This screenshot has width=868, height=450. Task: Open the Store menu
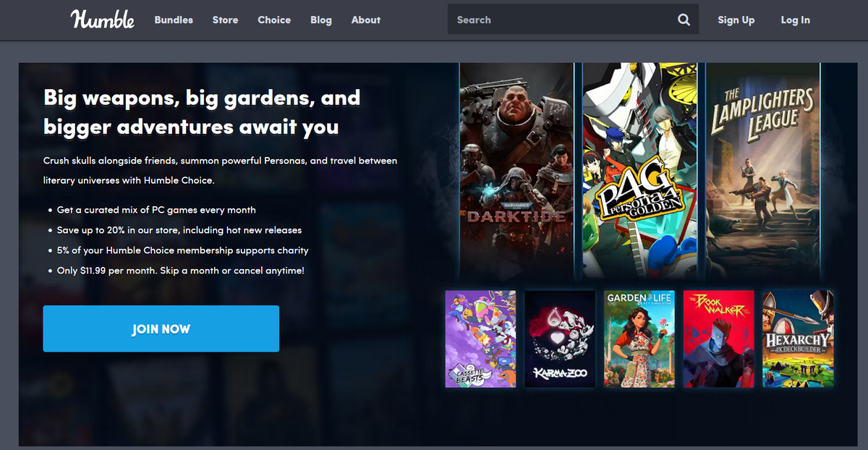[225, 20]
